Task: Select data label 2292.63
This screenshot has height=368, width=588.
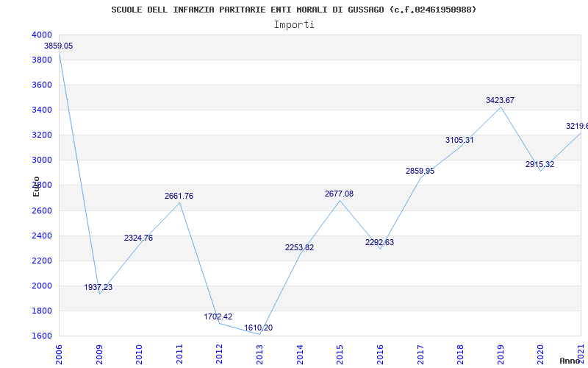Action: point(379,242)
